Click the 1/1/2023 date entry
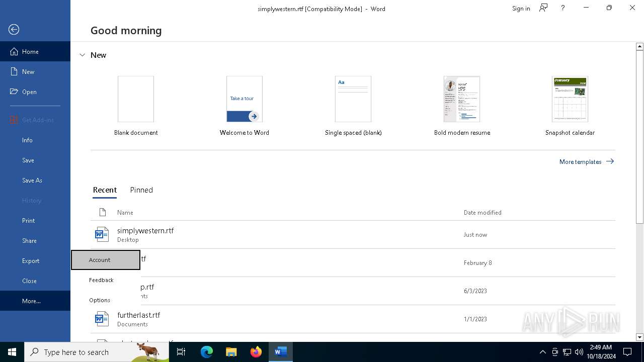This screenshot has height=362, width=644. pyautogui.click(x=475, y=319)
